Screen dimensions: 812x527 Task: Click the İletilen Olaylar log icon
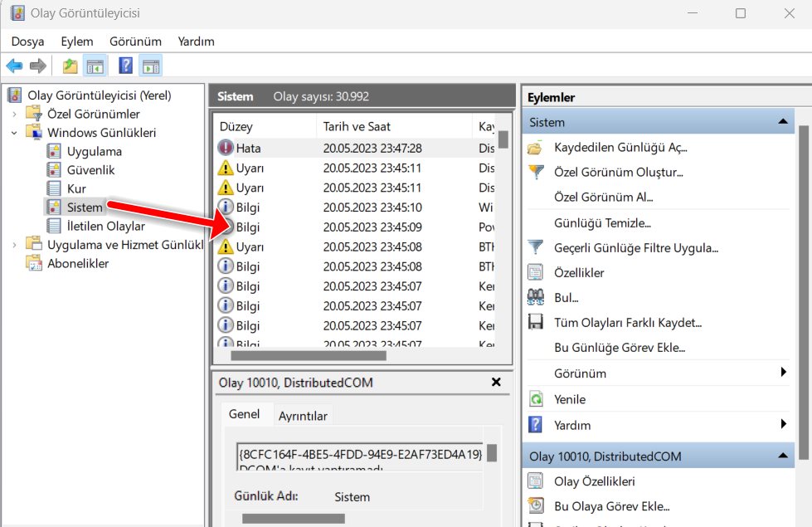(x=54, y=226)
